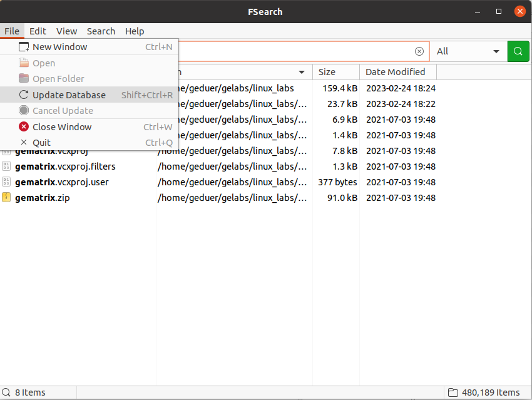Click the 7.8 kB size cell
The height and width of the screenshot is (400, 532).
345,151
